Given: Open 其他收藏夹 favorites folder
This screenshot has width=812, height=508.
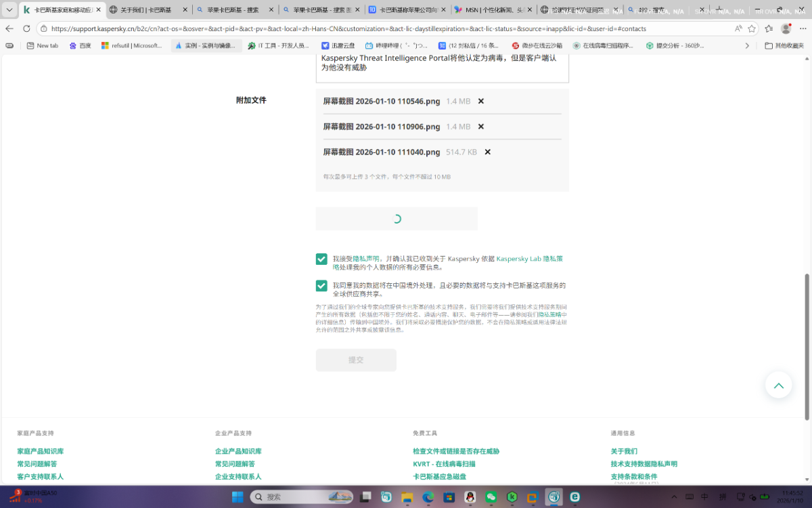Looking at the screenshot, I should tap(784, 45).
